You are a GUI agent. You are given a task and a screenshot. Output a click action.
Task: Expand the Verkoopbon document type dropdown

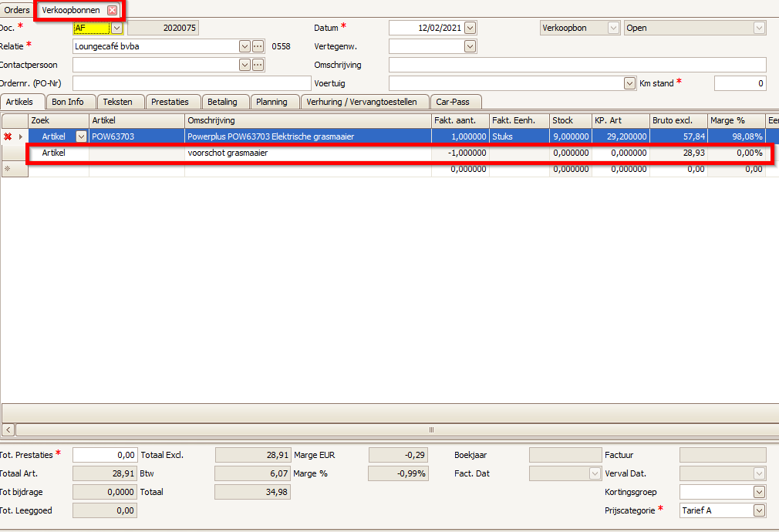click(x=614, y=29)
